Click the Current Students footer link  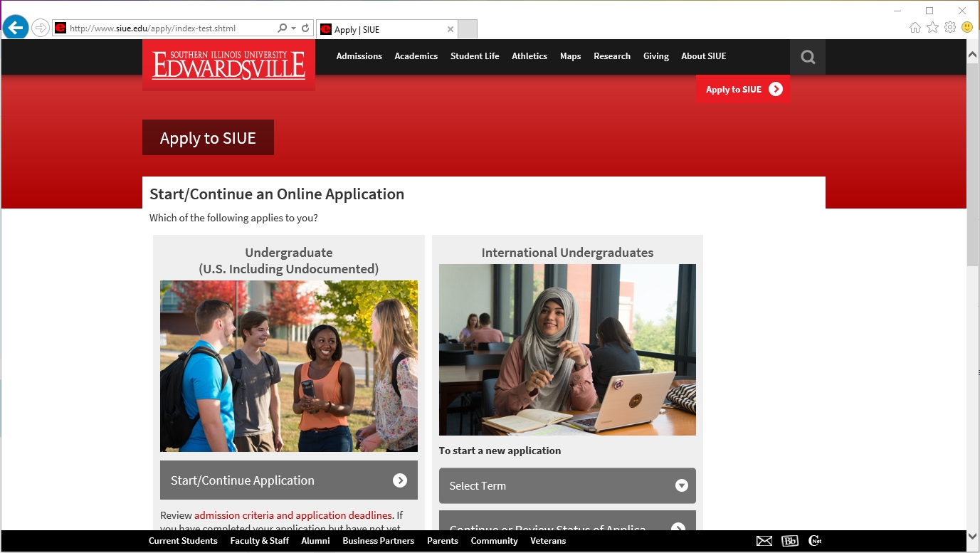click(183, 541)
